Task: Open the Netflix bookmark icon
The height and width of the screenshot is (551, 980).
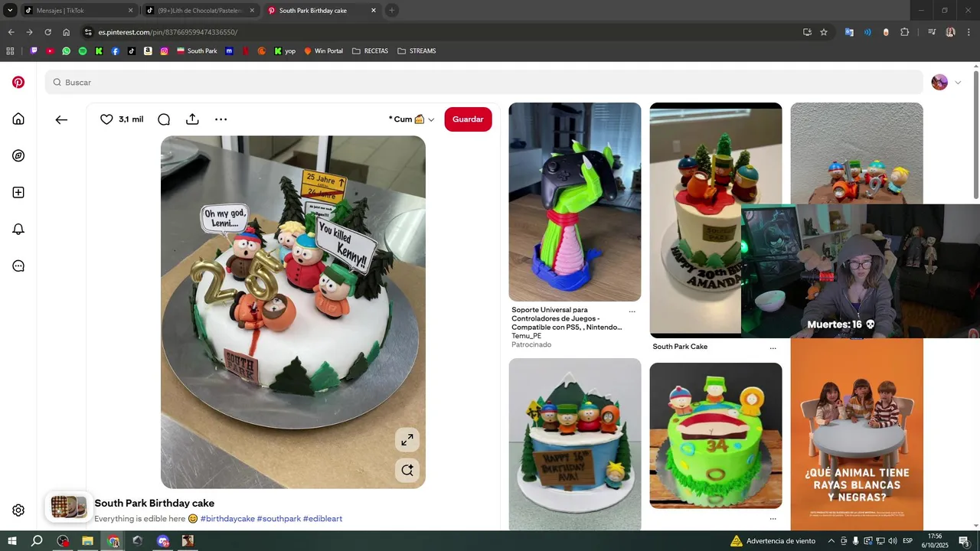Action: [246, 51]
